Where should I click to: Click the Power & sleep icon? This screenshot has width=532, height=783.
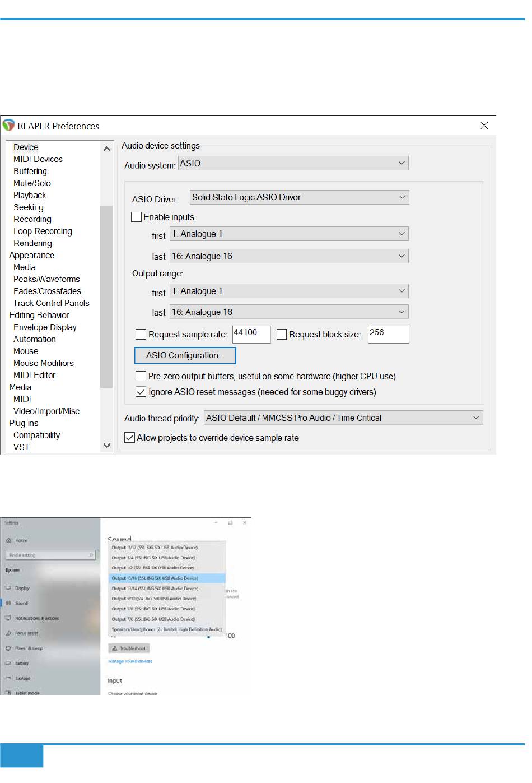point(8,648)
